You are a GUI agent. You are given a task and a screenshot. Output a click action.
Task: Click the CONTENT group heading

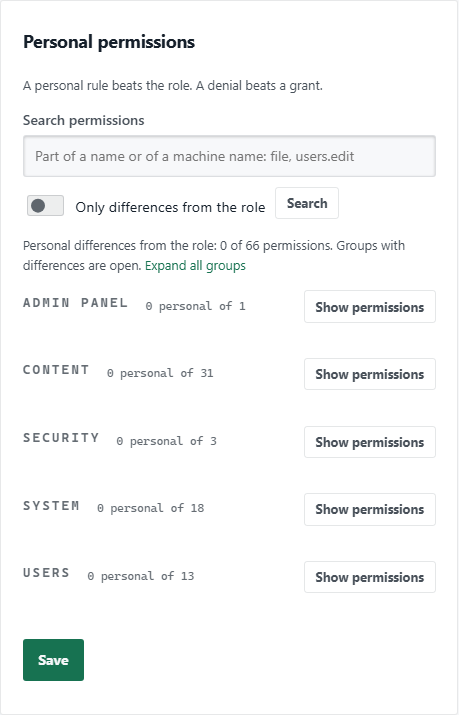click(56, 370)
